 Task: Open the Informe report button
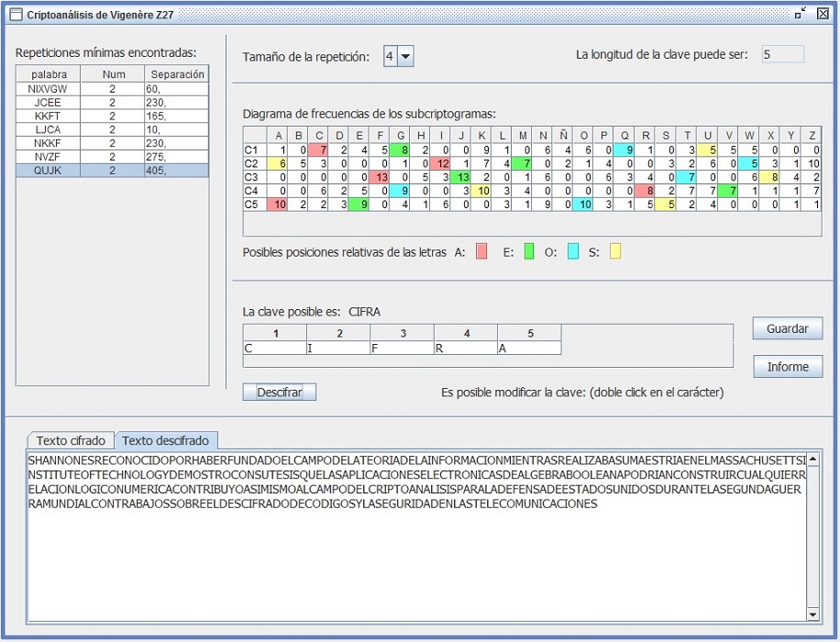point(787,367)
